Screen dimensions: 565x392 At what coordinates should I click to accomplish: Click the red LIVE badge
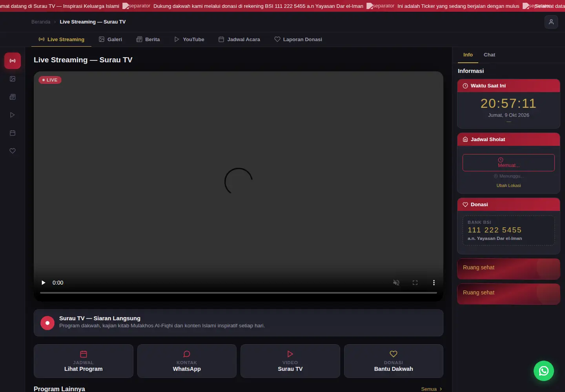point(50,80)
